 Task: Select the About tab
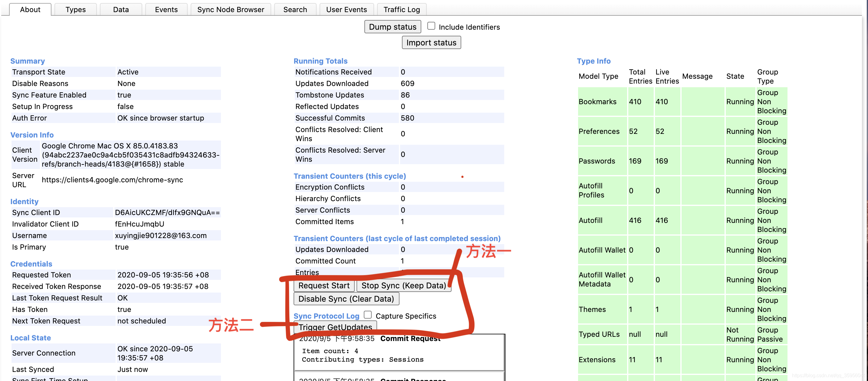[x=30, y=9]
